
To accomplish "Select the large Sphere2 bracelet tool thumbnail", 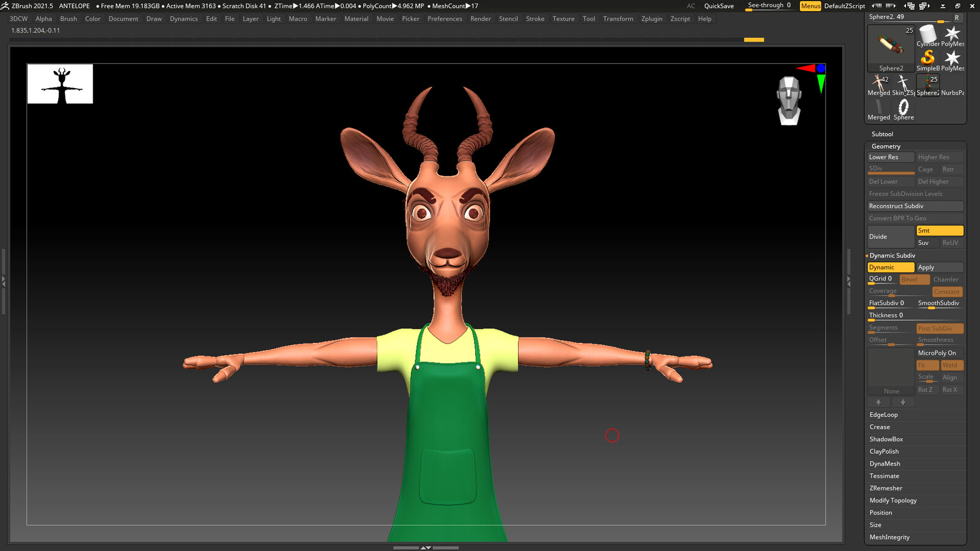I will [891, 48].
